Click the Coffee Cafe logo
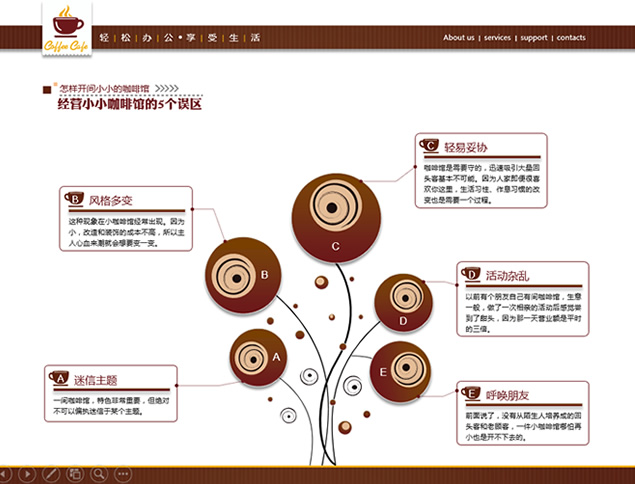Viewport: 635px width, 484px height. pos(67,30)
